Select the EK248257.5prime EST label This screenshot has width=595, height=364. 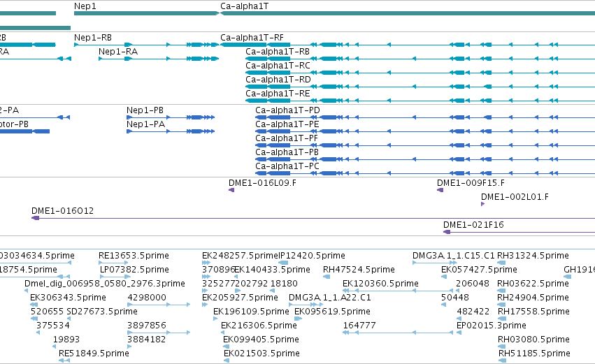coord(240,256)
